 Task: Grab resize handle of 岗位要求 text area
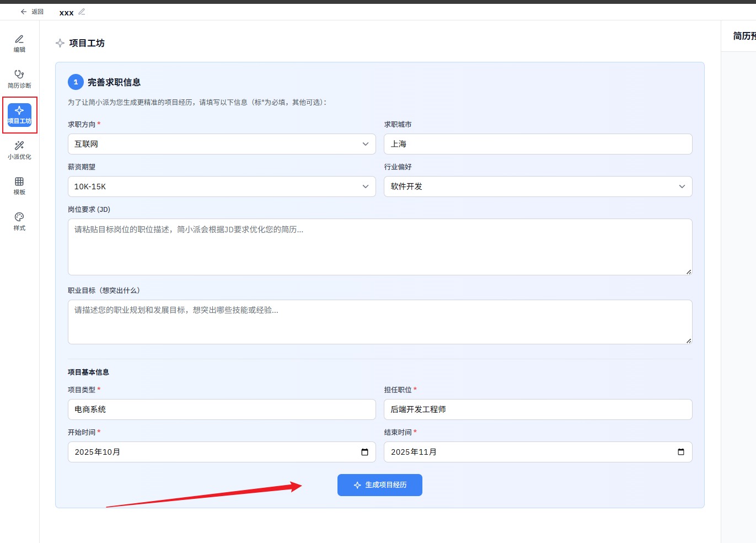689,271
